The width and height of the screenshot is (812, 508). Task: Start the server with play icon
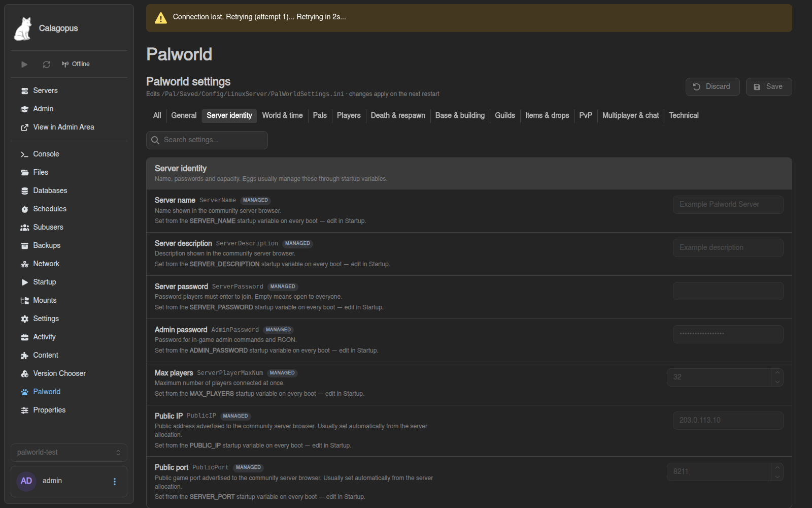(24, 65)
